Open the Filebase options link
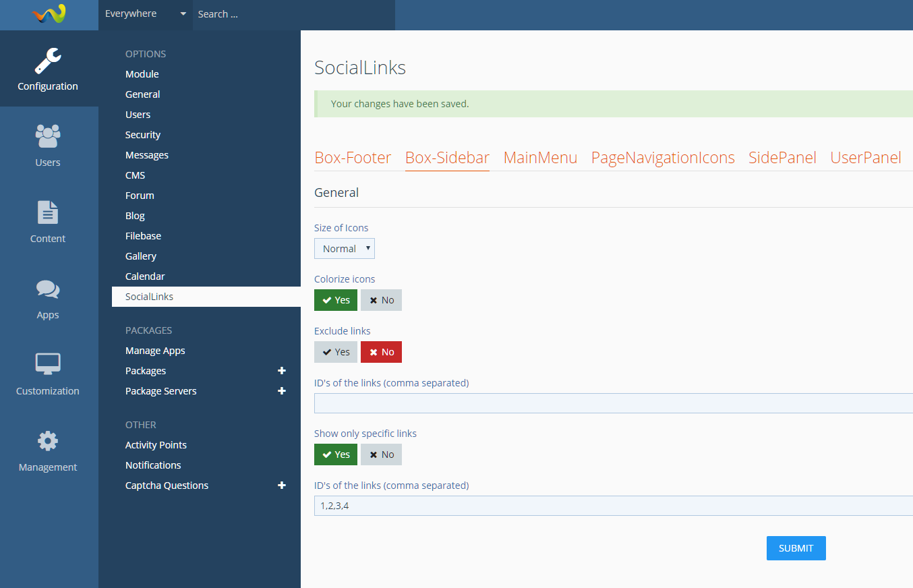The image size is (913, 588). [x=143, y=236]
